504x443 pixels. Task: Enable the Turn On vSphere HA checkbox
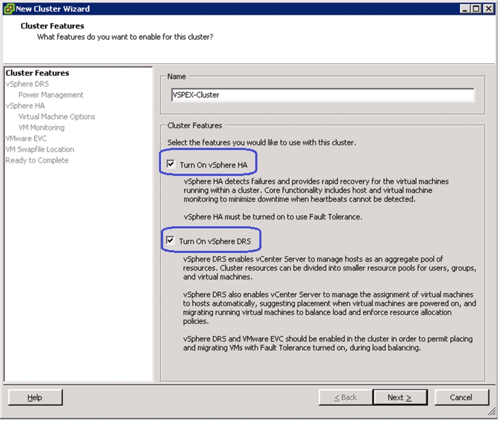[171, 164]
